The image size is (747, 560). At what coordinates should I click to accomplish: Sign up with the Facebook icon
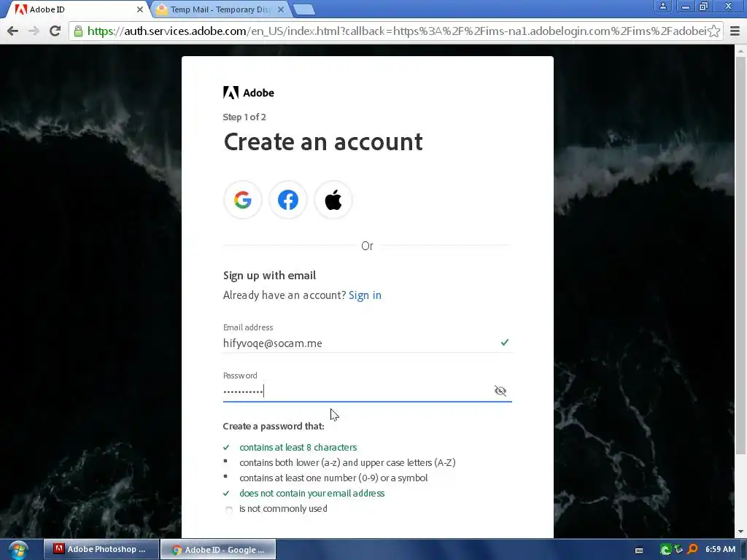pyautogui.click(x=287, y=200)
